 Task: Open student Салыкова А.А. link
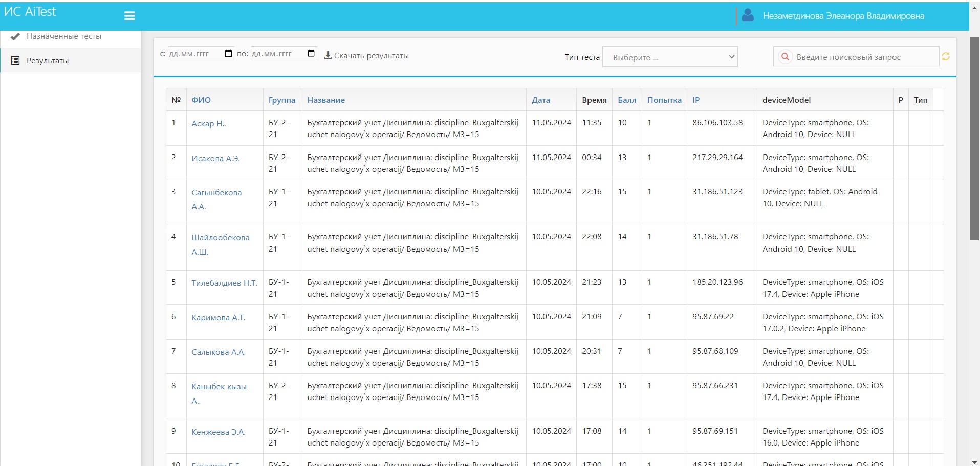coord(219,352)
